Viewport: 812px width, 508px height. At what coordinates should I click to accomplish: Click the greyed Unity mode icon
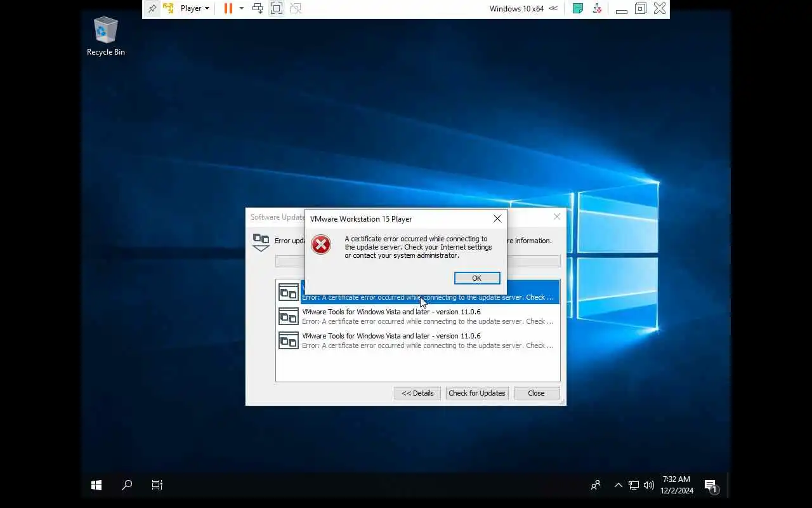296,8
